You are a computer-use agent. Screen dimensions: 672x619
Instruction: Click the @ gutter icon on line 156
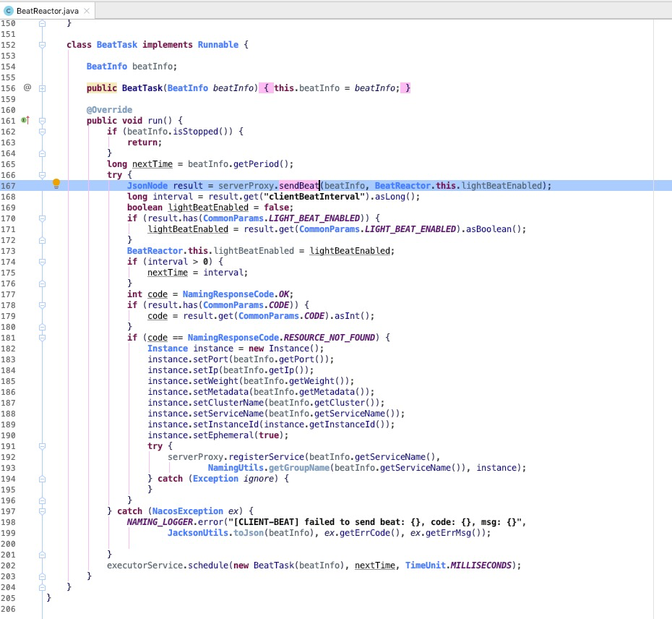click(x=27, y=87)
